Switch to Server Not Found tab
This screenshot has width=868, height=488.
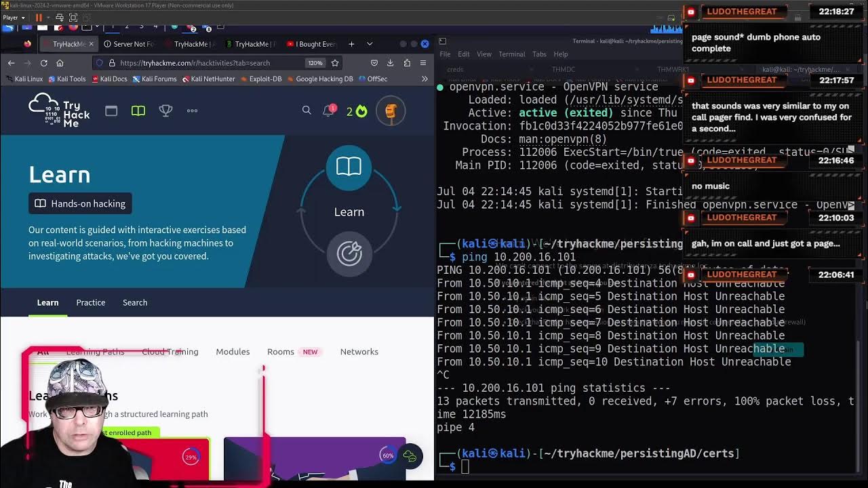129,44
